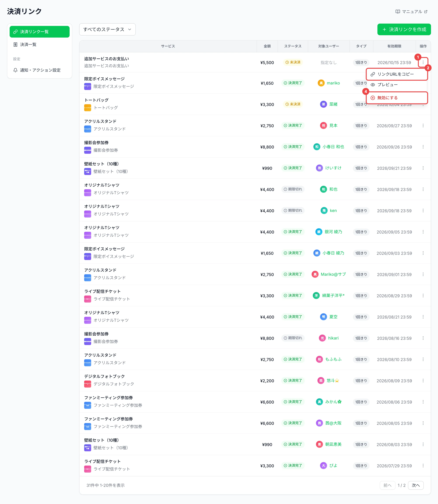Image resolution: width=438 pixels, height=504 pixels.
Task: Open actions menu for the 朝凪恵美 row
Action: click(x=423, y=444)
